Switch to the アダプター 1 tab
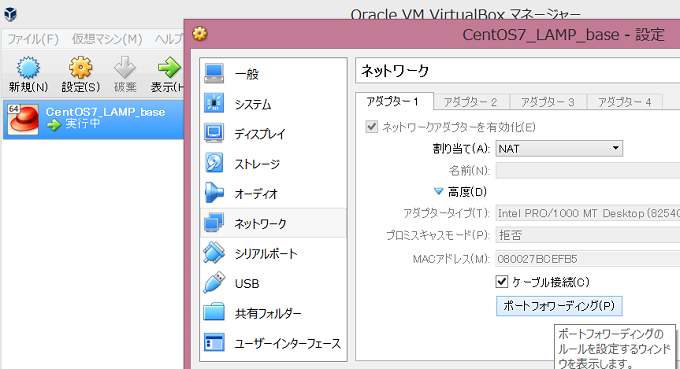 point(394,101)
